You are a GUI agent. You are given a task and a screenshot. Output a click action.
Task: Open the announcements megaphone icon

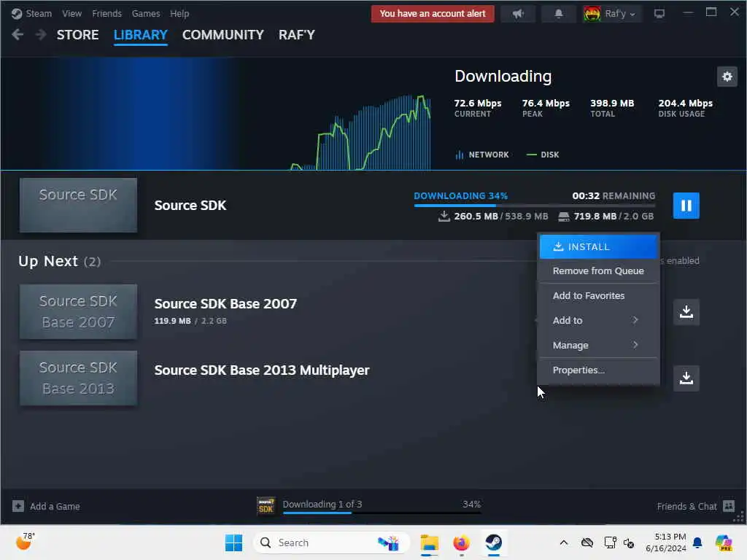(x=518, y=14)
